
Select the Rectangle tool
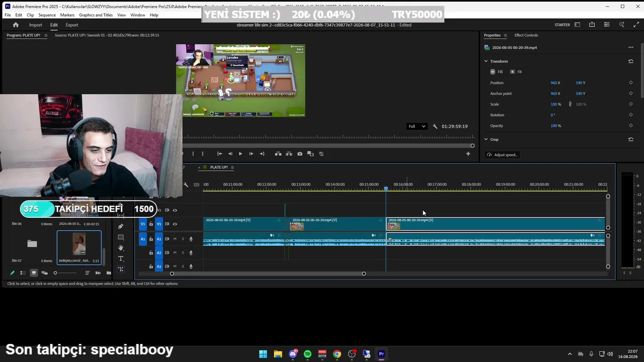[x=121, y=237]
